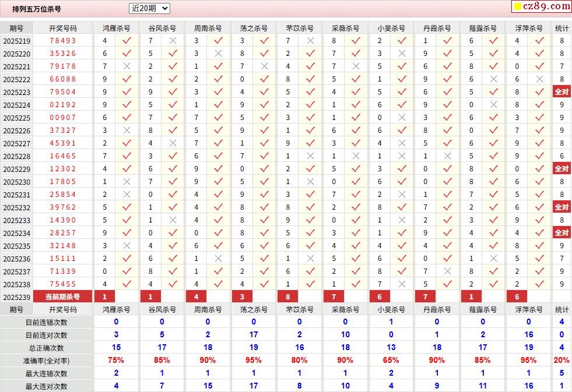Image resolution: width=572 pixels, height=392 pixels.
Task: Click the winning number 78493
Action: [63, 41]
